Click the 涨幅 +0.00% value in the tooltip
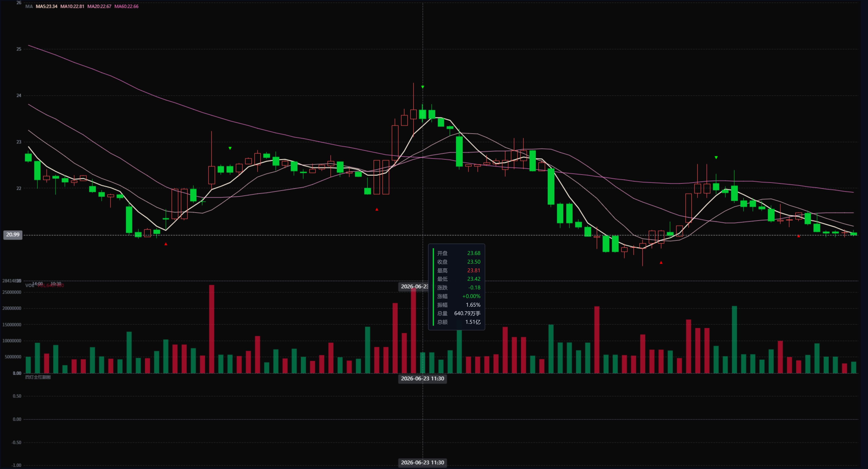The height and width of the screenshot is (469, 868). click(x=471, y=296)
